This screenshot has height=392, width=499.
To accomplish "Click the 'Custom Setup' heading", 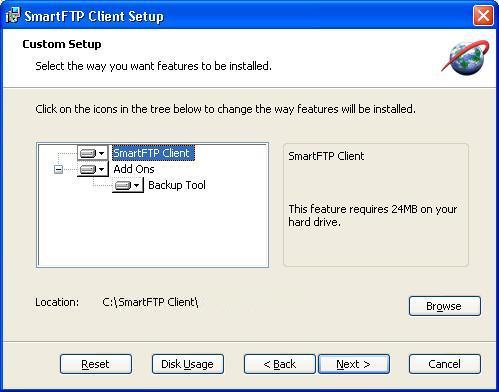I will click(x=62, y=44).
